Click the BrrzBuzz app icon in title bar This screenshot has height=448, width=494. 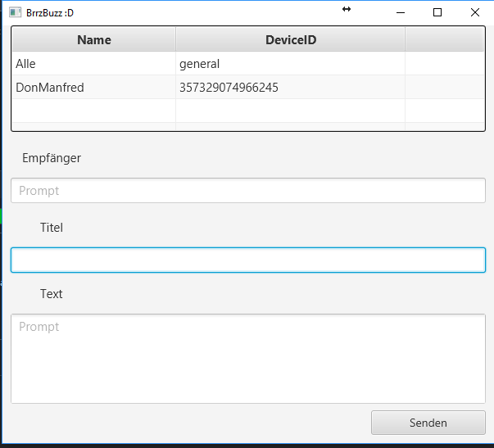click(15, 12)
